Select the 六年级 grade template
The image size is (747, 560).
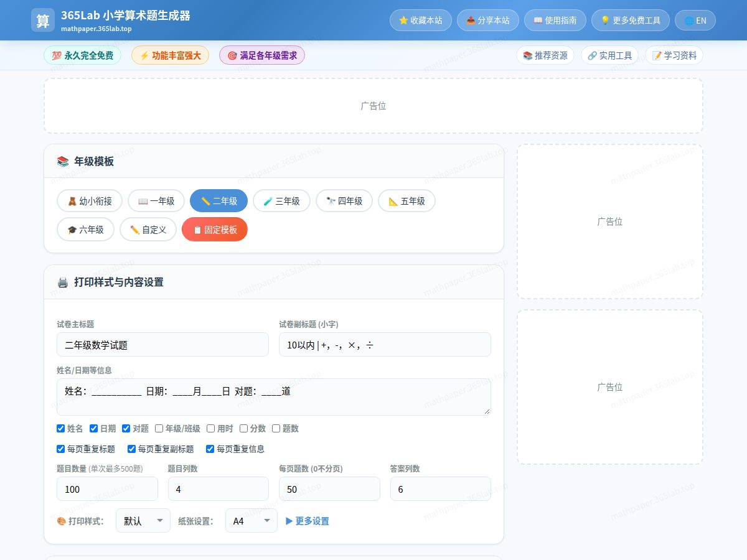(x=85, y=230)
